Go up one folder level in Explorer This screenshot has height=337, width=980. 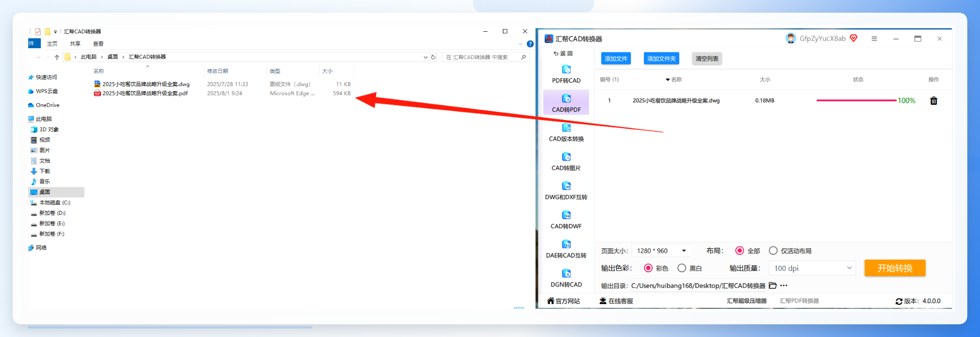tap(57, 57)
